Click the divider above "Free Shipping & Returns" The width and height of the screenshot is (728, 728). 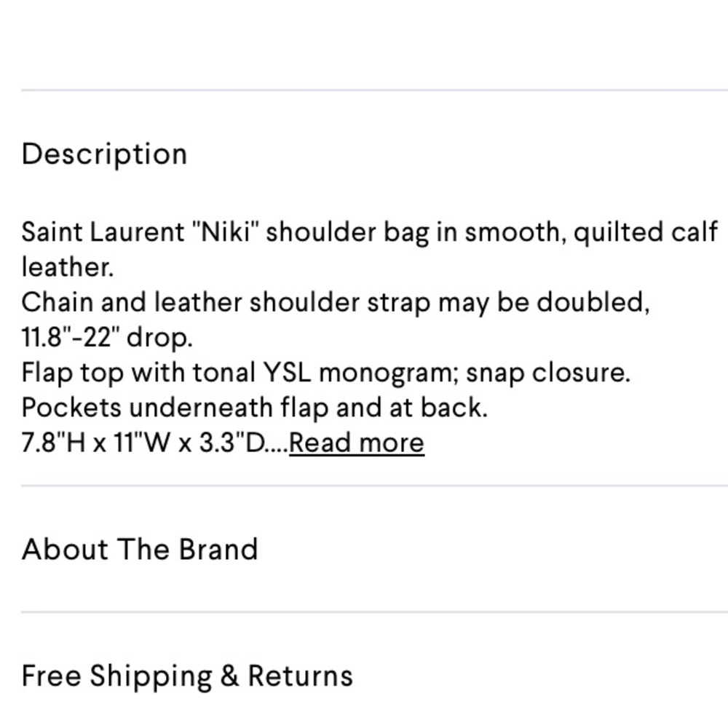coord(364,612)
